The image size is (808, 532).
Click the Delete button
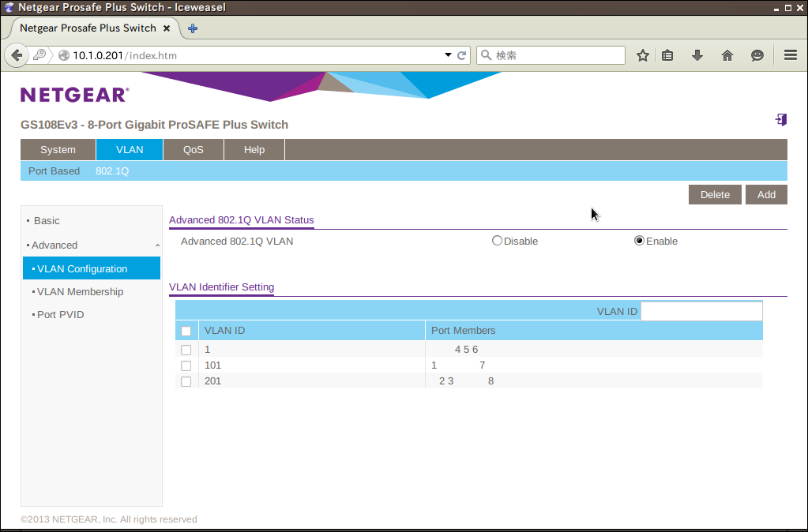tap(715, 195)
